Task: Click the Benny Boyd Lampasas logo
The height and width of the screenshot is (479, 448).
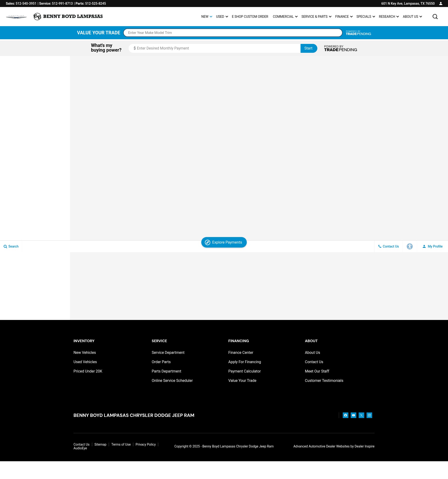Action: tap(68, 16)
